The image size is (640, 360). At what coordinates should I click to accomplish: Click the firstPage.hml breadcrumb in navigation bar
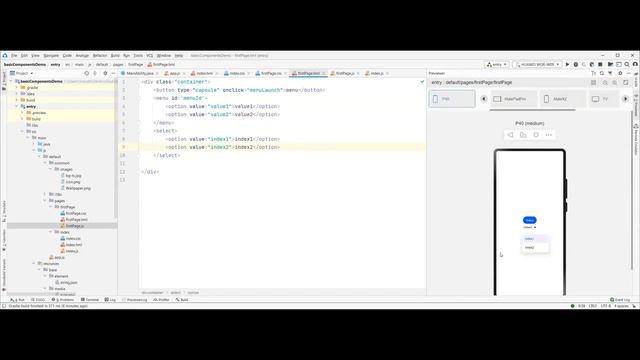click(x=162, y=64)
